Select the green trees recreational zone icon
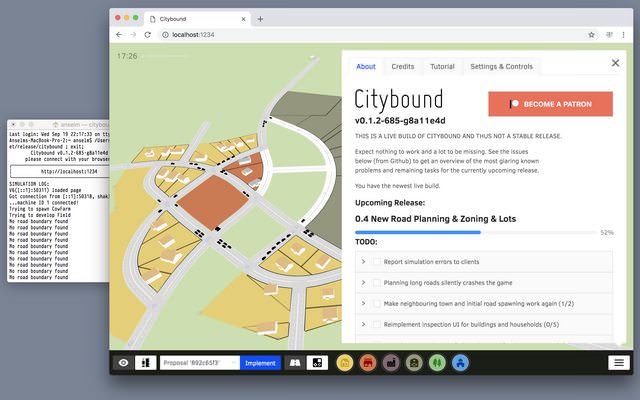 pyautogui.click(x=437, y=362)
